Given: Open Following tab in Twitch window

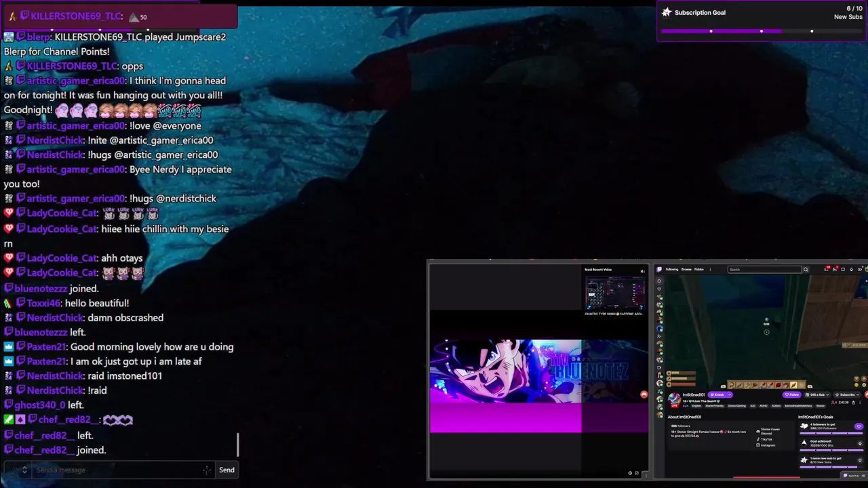Looking at the screenshot, I should point(672,269).
